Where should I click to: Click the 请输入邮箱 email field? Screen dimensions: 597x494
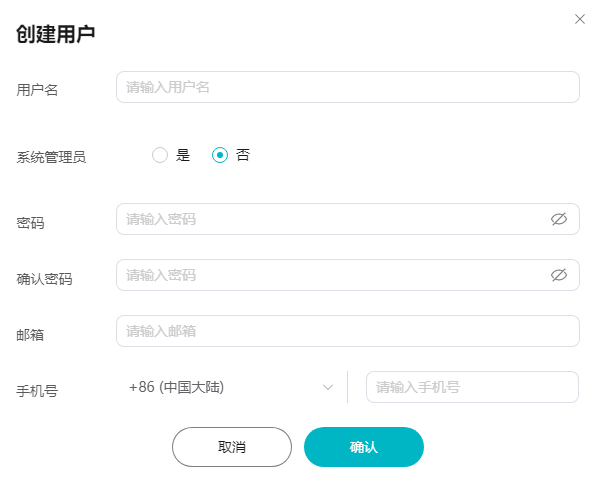pos(348,331)
